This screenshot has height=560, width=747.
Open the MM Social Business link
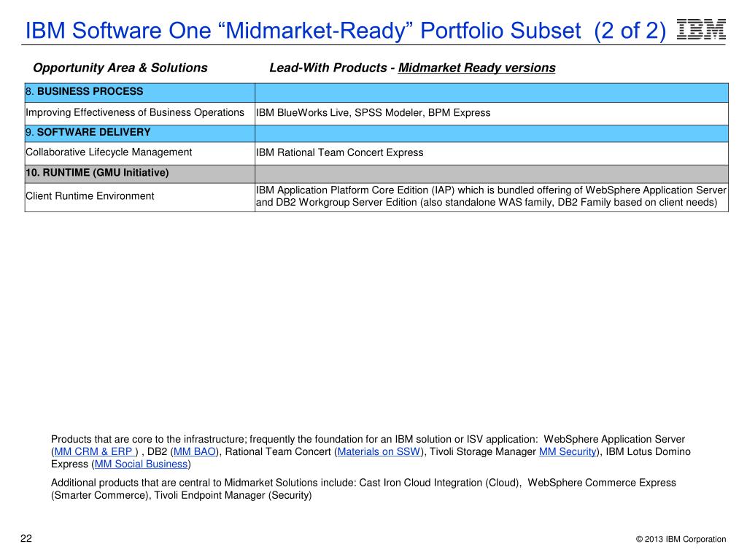click(x=141, y=464)
